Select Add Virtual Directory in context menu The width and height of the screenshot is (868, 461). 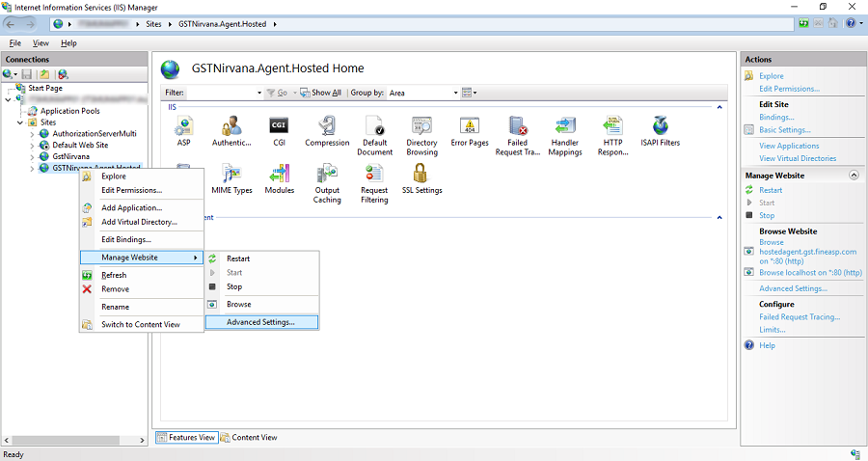[x=142, y=222]
